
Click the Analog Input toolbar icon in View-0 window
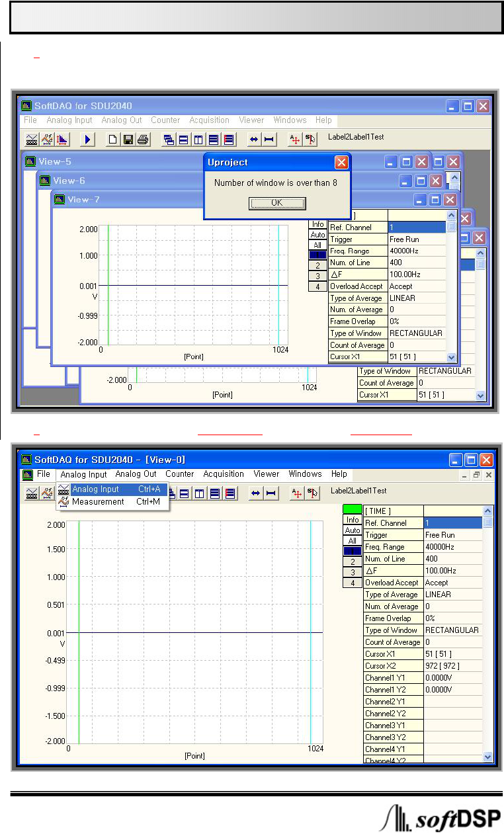click(32, 493)
